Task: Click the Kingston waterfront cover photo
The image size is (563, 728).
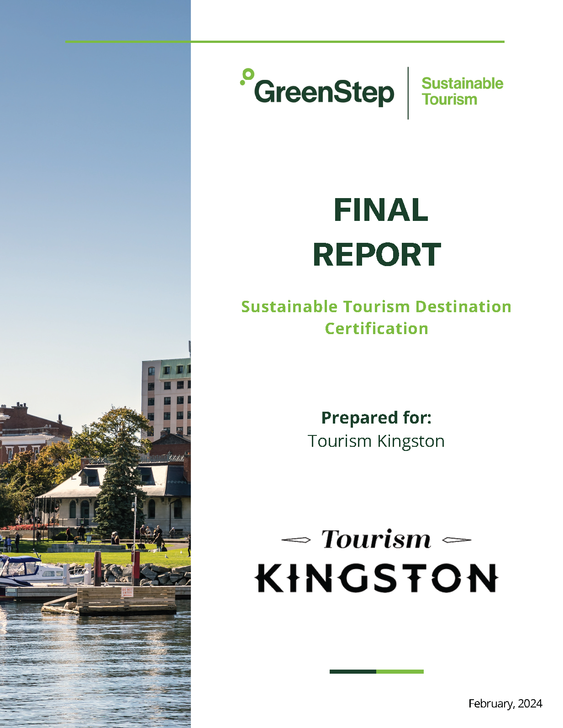Action: click(x=95, y=364)
